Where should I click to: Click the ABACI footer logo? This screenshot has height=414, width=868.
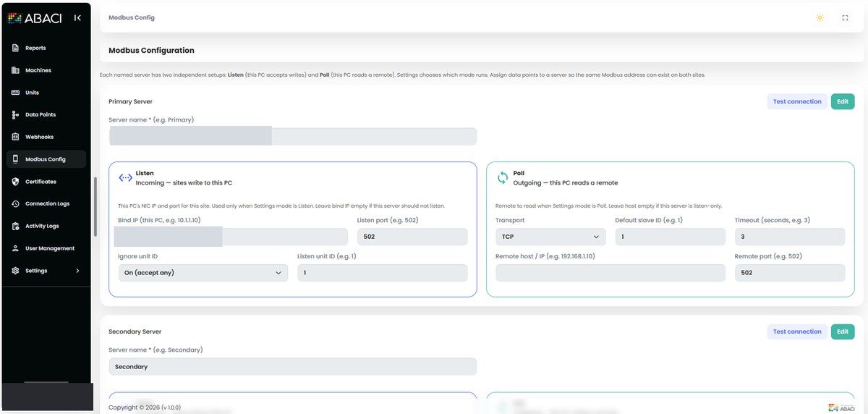pos(842,407)
